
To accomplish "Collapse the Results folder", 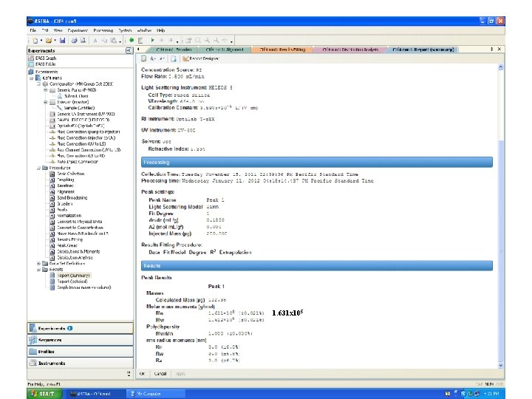I will coord(38,270).
